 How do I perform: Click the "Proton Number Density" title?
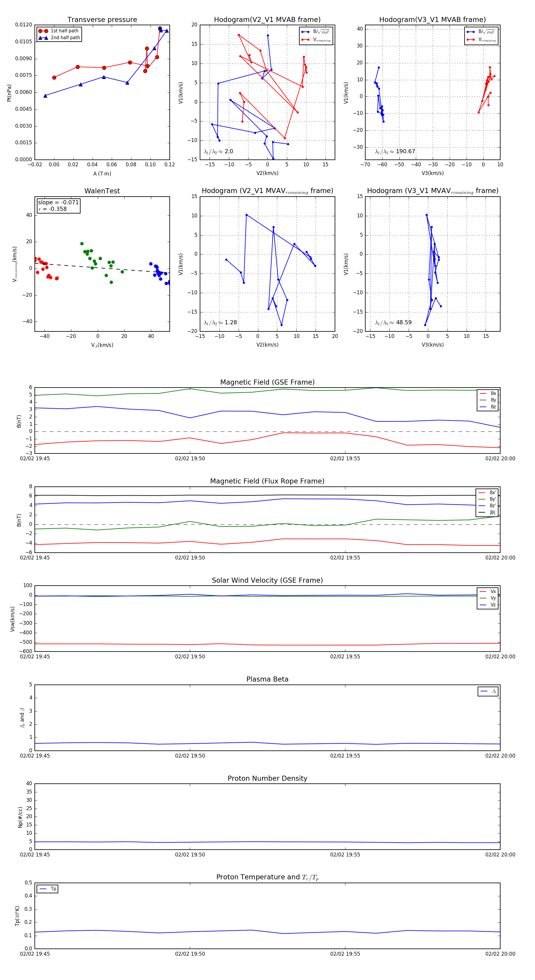pos(267,778)
